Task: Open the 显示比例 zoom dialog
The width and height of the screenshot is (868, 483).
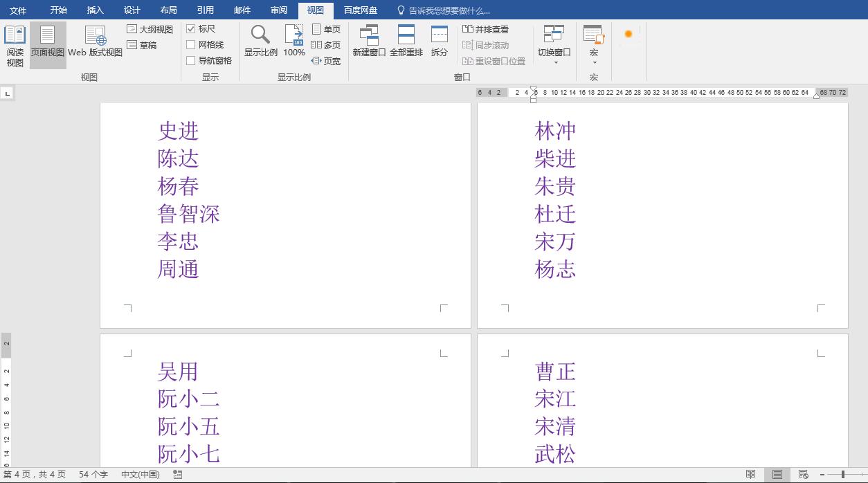Action: [x=260, y=43]
